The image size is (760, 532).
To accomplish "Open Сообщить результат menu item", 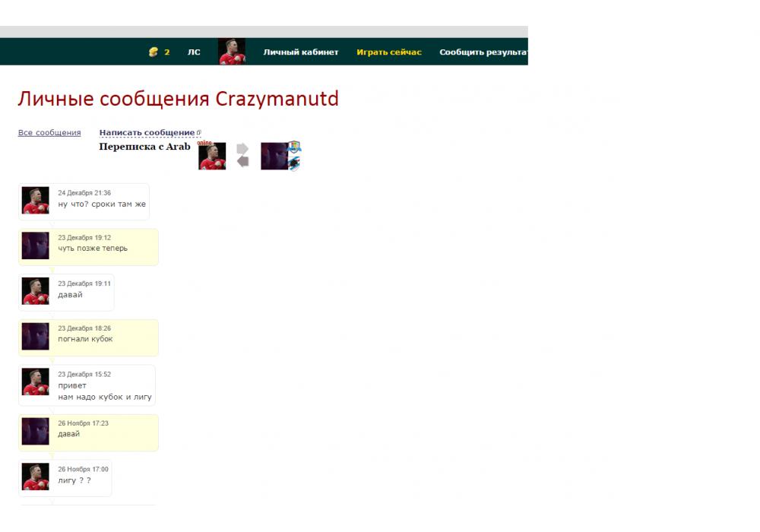I will (x=483, y=52).
